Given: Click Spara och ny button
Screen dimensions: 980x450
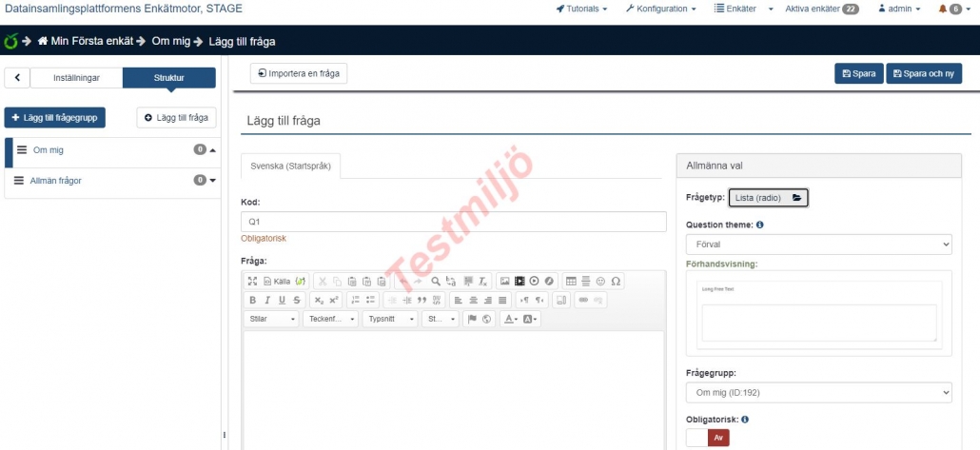Looking at the screenshot, I should pos(924,73).
